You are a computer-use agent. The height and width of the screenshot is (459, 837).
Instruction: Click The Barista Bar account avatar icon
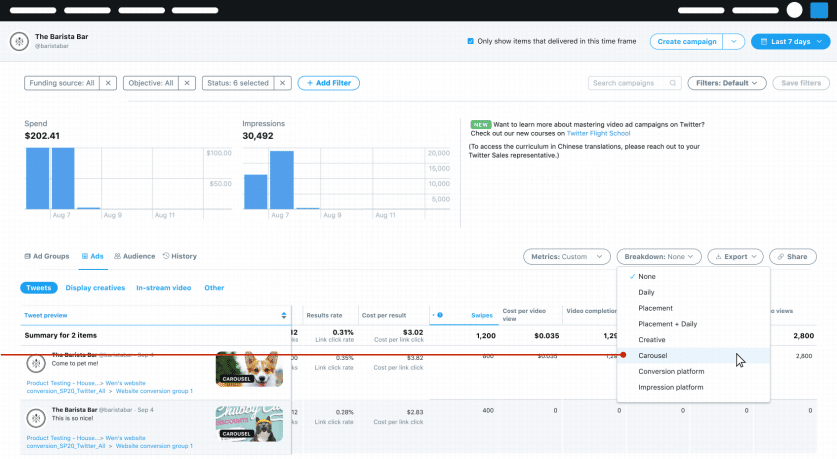click(x=20, y=41)
